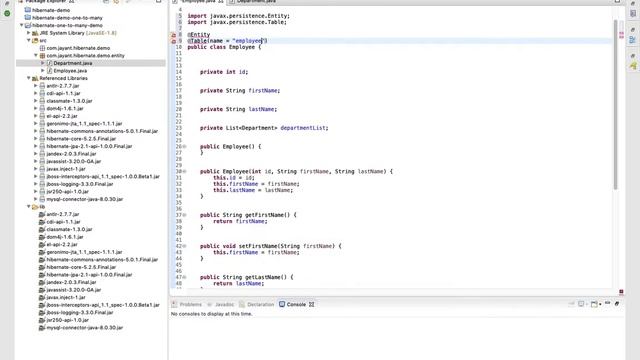640x360 pixels.
Task: Click the red square at overview ruler bottom
Action: point(621,291)
